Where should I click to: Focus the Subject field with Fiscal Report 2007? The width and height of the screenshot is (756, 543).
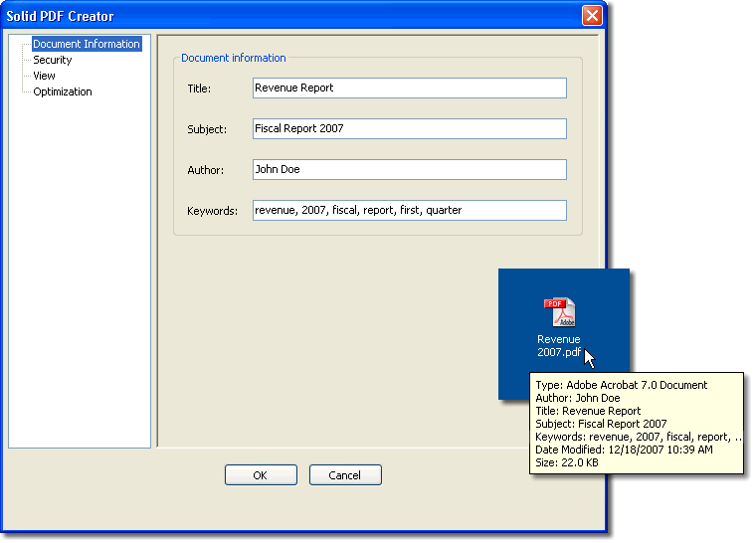coord(409,129)
